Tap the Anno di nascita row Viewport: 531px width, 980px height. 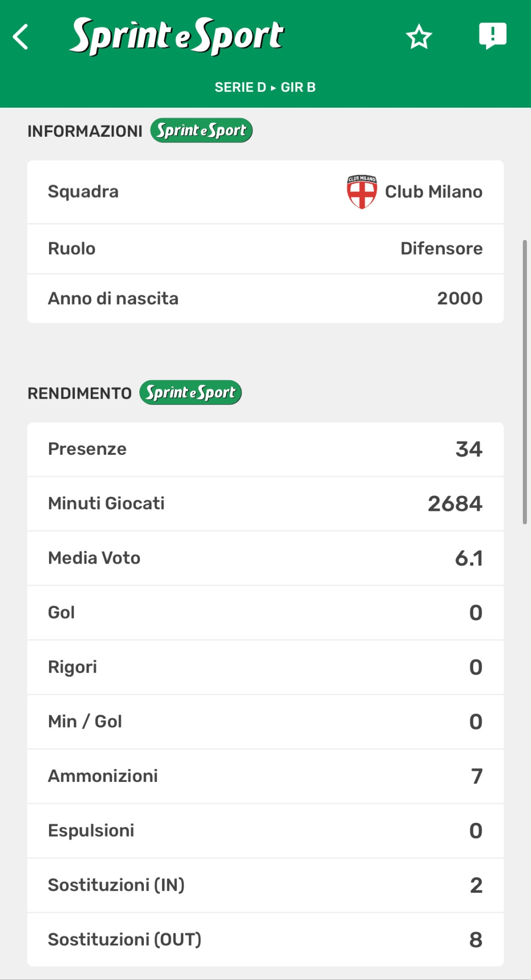(265, 299)
